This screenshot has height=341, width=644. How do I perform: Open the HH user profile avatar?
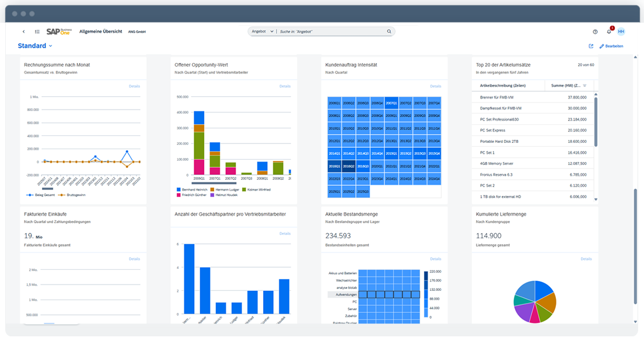point(621,31)
